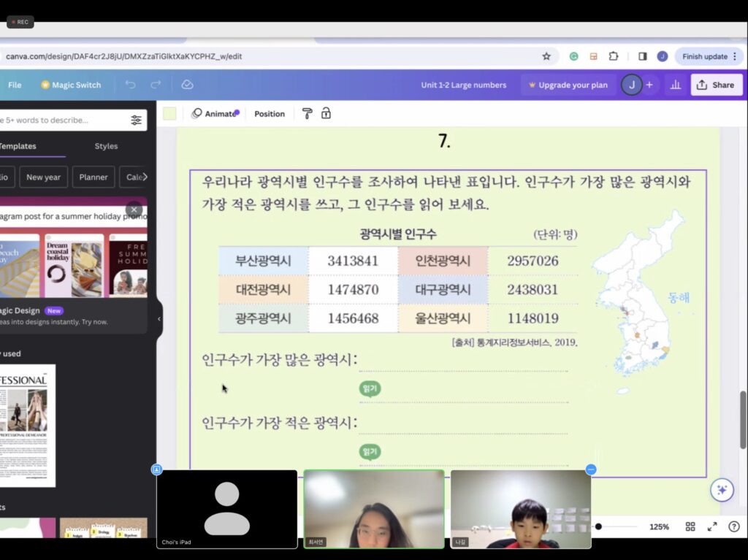Open the Extensions puzzle icon
748x560 pixels.
(614, 56)
